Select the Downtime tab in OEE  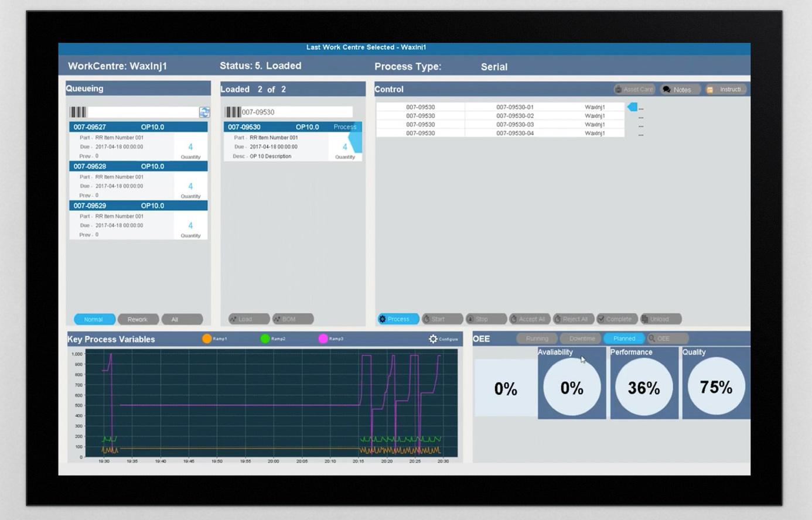tap(581, 338)
